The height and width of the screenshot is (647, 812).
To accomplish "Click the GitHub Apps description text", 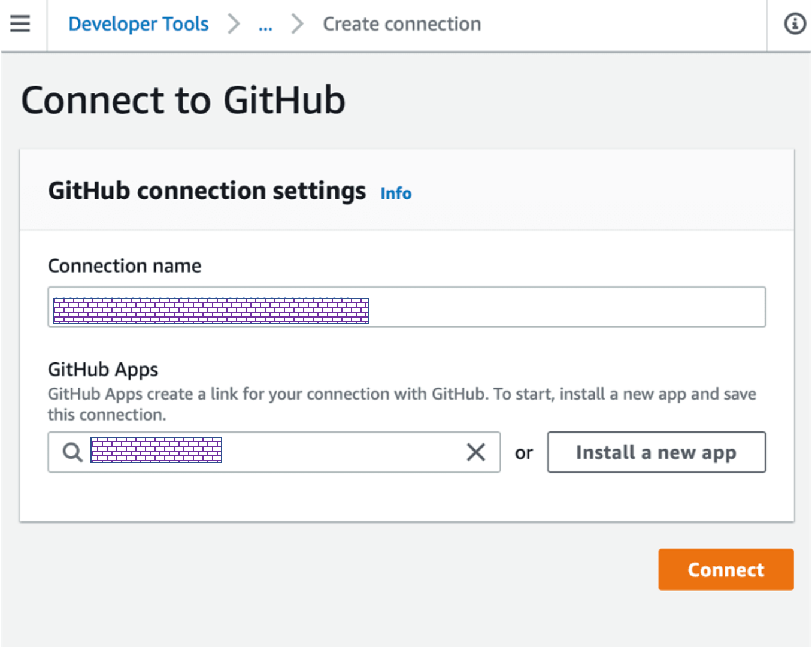I will [401, 395].
